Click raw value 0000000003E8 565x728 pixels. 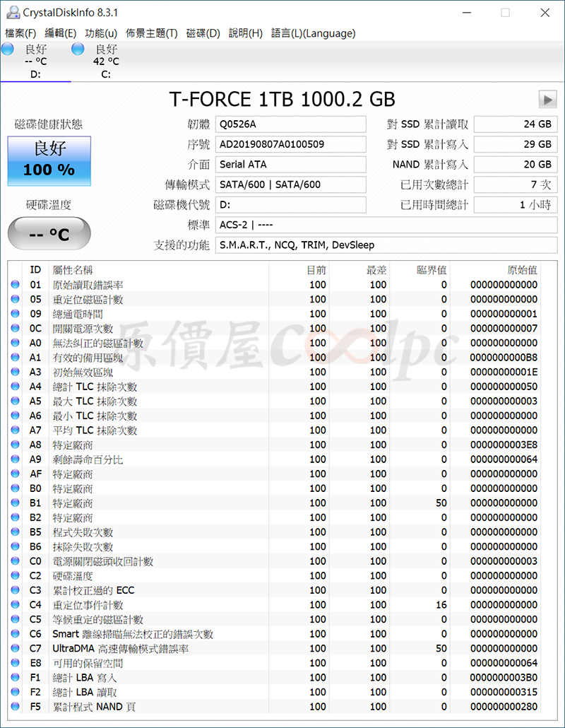pyautogui.click(x=504, y=445)
